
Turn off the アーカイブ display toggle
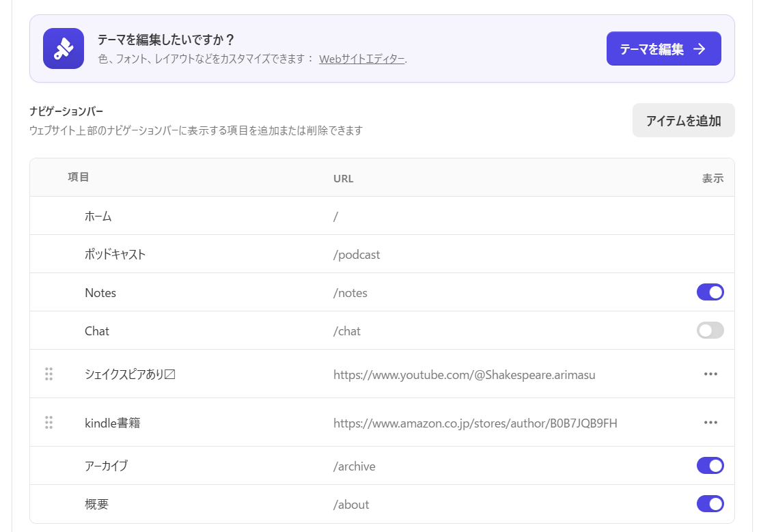[710, 466]
